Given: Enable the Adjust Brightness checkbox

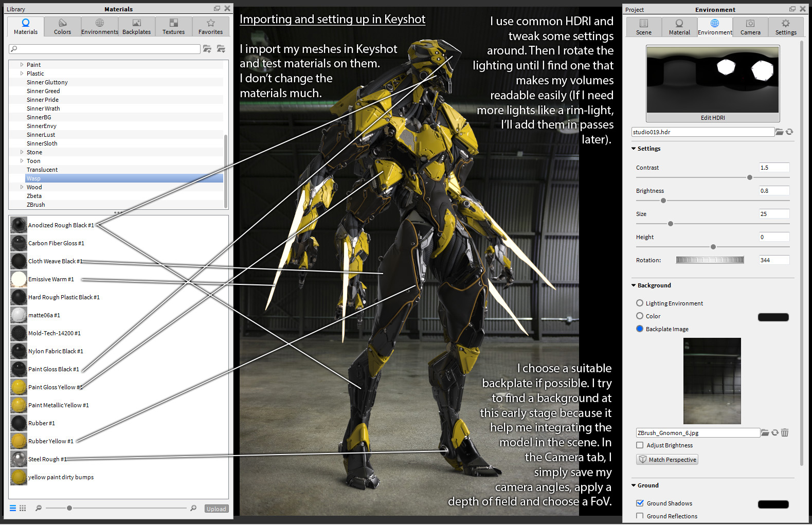Looking at the screenshot, I should pyautogui.click(x=640, y=445).
